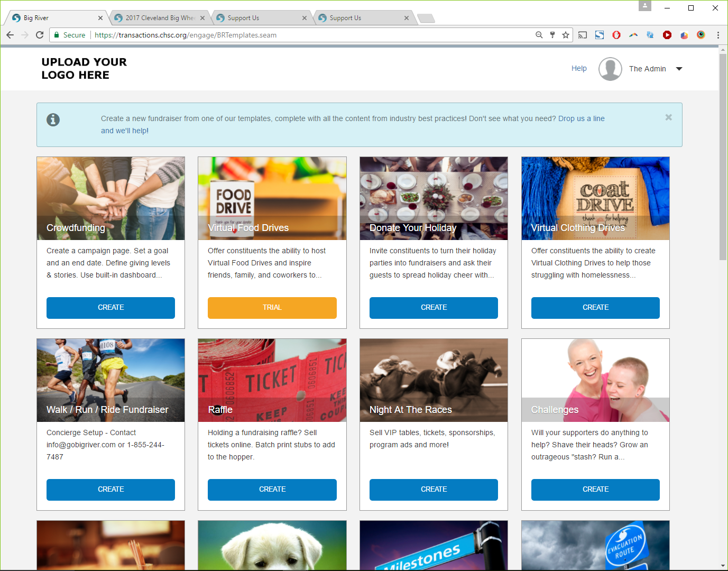Click the UPLOAD YOUR LOGO HERE logo
This screenshot has height=571, width=728.
[84, 69]
